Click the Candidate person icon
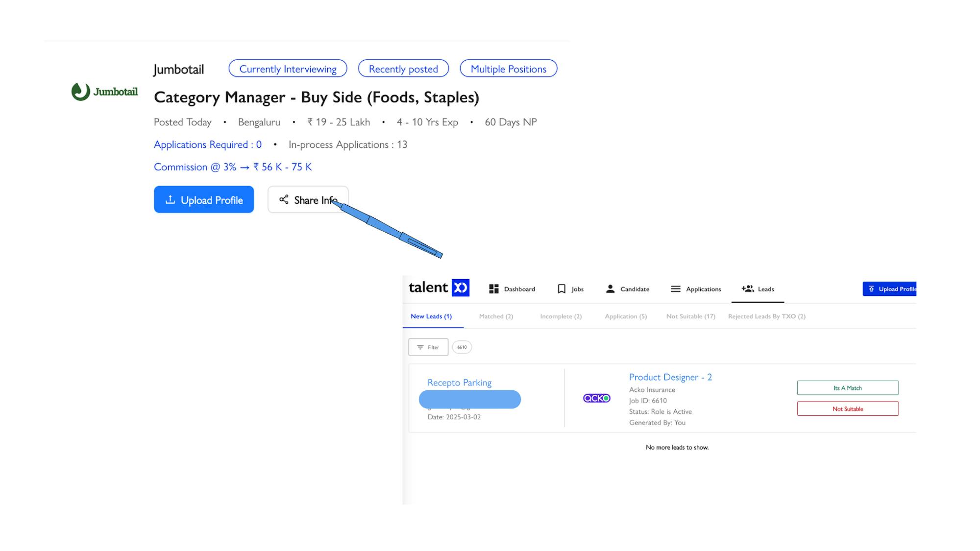 click(610, 289)
